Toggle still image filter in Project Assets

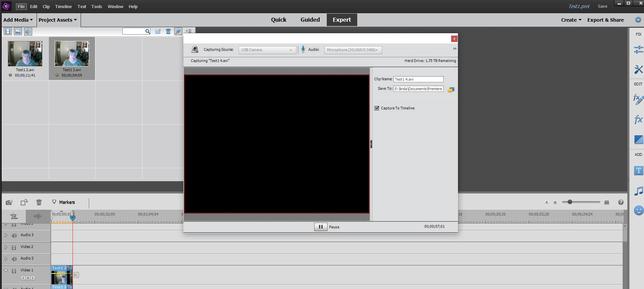(18, 32)
